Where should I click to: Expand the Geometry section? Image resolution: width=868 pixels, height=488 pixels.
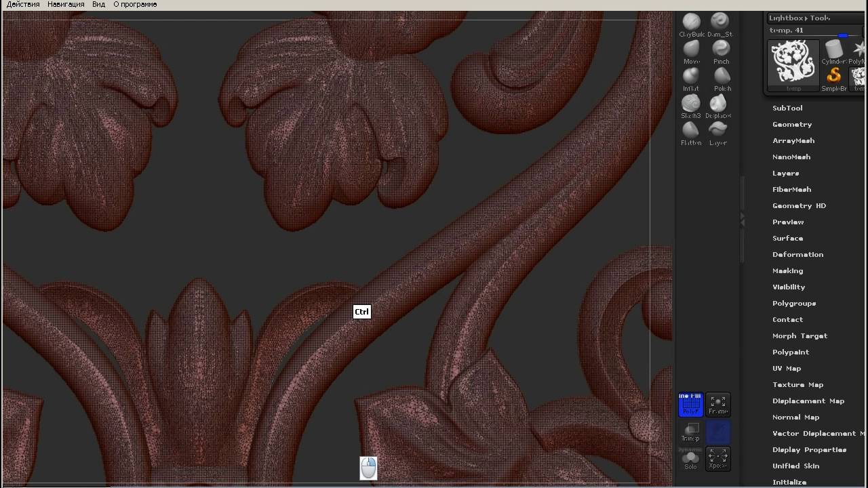tap(792, 125)
